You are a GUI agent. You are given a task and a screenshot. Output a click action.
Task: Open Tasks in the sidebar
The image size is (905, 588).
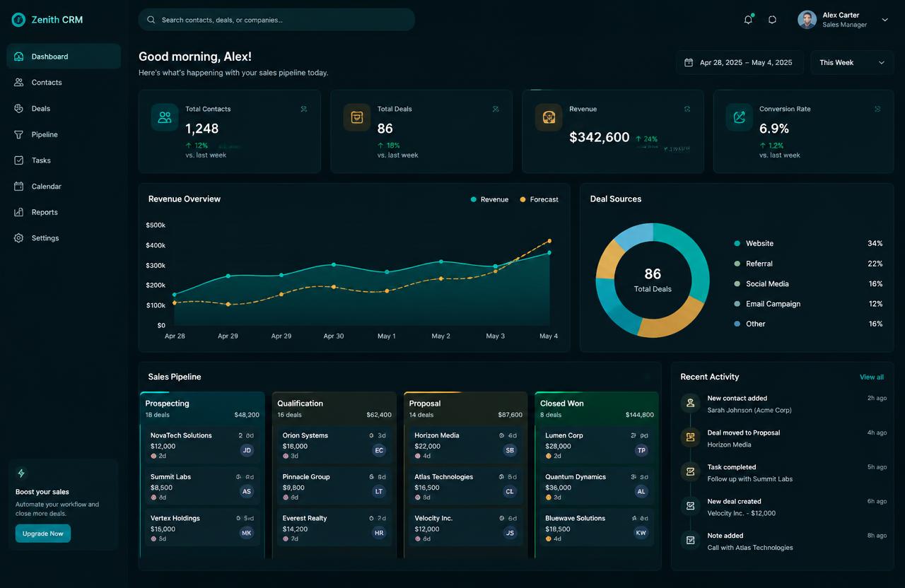point(64,160)
